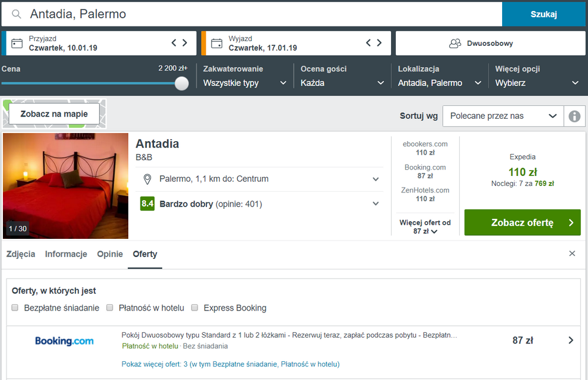The image size is (588, 380).
Task: Click the Cena price slider handle
Action: pyautogui.click(x=182, y=84)
